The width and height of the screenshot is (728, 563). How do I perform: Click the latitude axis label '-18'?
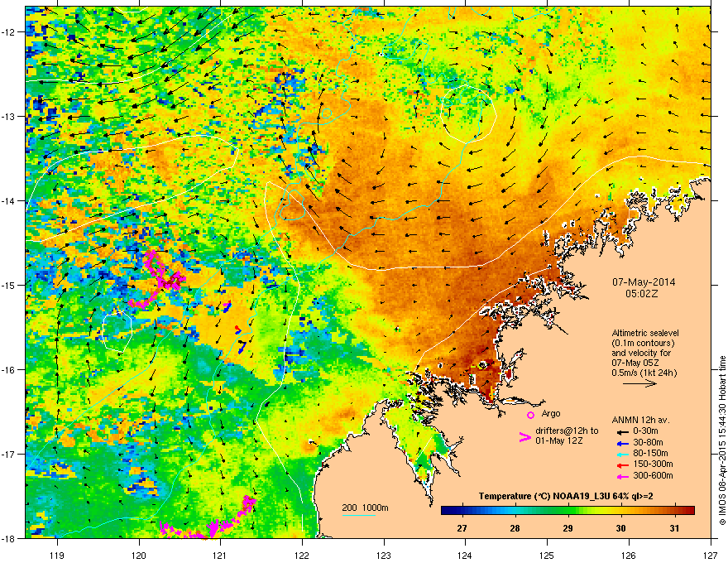9,538
